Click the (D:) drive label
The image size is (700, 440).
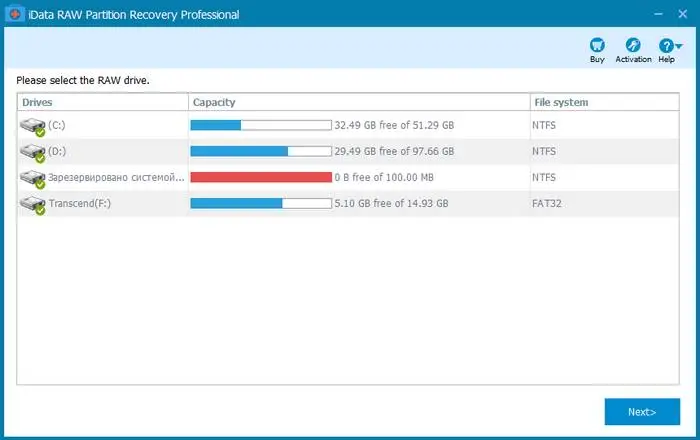tap(57, 151)
